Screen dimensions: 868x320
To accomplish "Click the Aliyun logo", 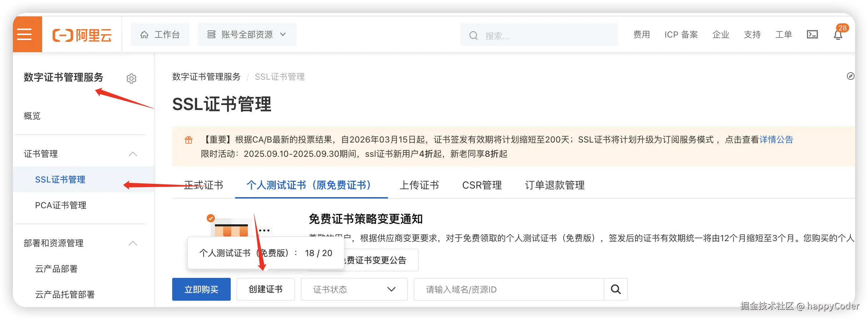I will tap(82, 35).
